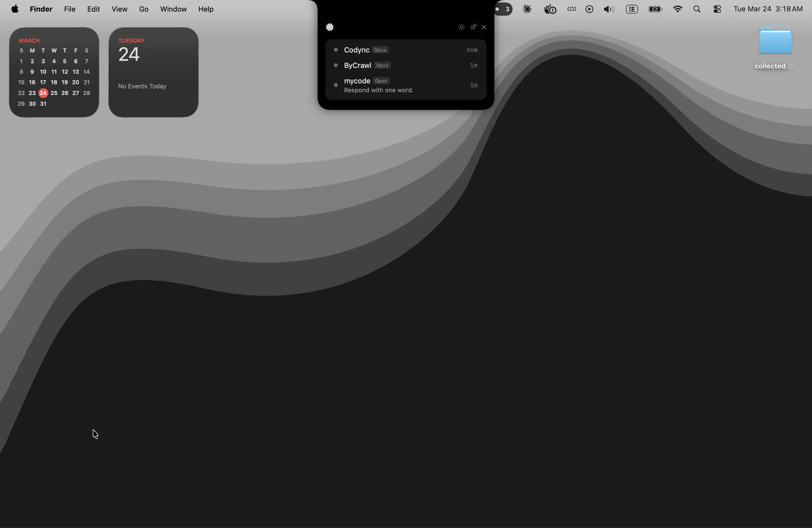The height and width of the screenshot is (528, 812).
Task: Open Control Center toggle icon
Action: (717, 9)
